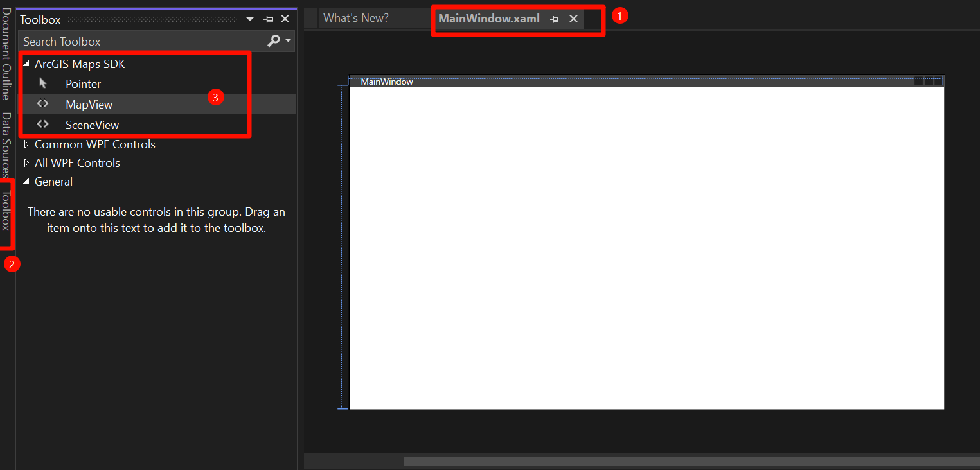This screenshot has height=470, width=980.
Task: Toggle auto hide on Toolbox panel
Action: pyautogui.click(x=268, y=19)
